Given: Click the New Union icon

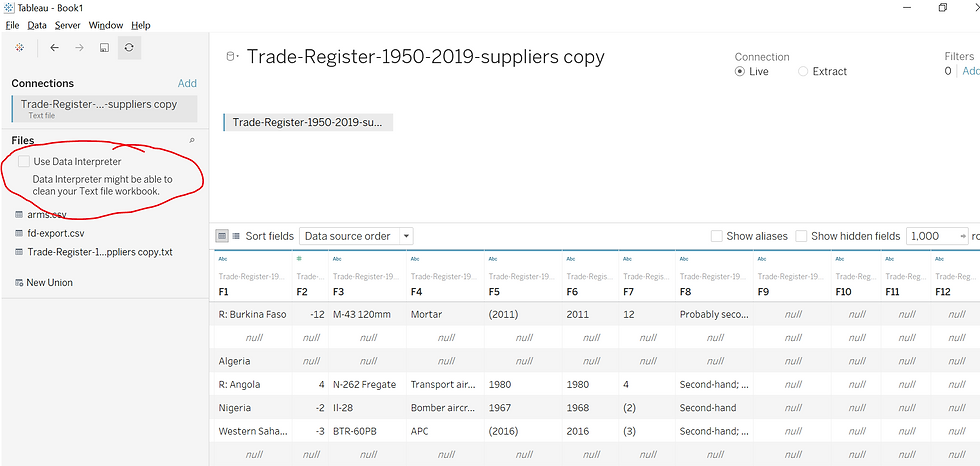Looking at the screenshot, I should tap(19, 283).
